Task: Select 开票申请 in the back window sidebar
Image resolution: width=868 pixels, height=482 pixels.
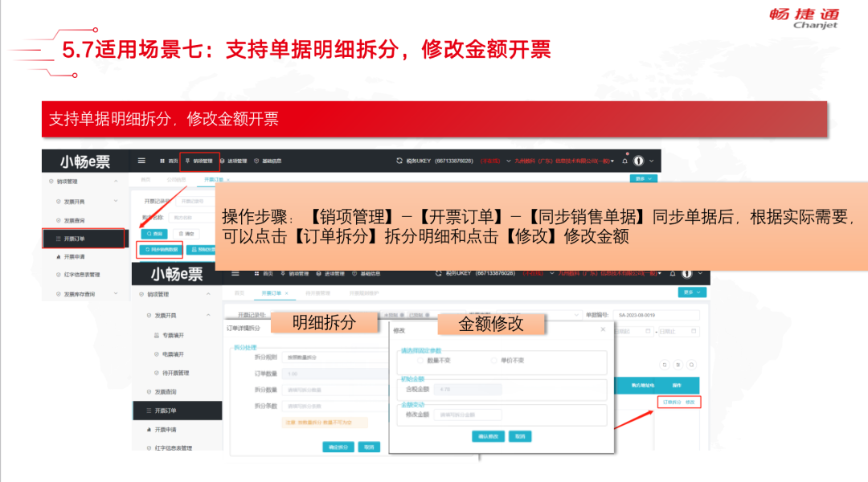Action: pyautogui.click(x=74, y=257)
